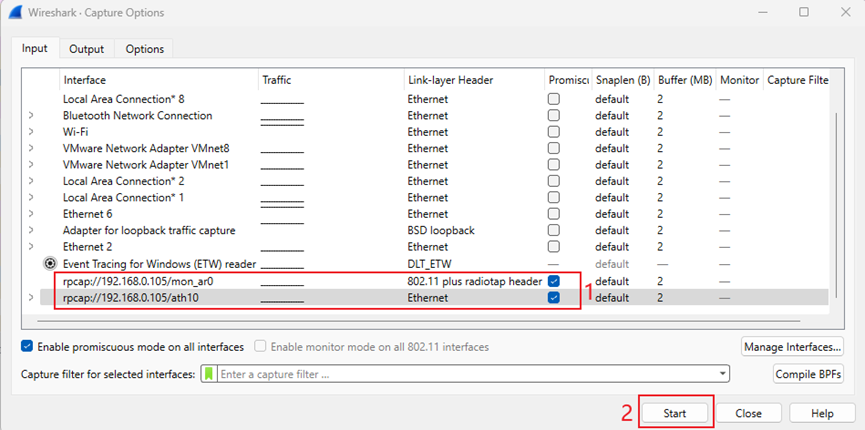Click the green bookmark icon in capture filter
Image resolution: width=865 pixels, height=430 pixels.
[x=209, y=374]
